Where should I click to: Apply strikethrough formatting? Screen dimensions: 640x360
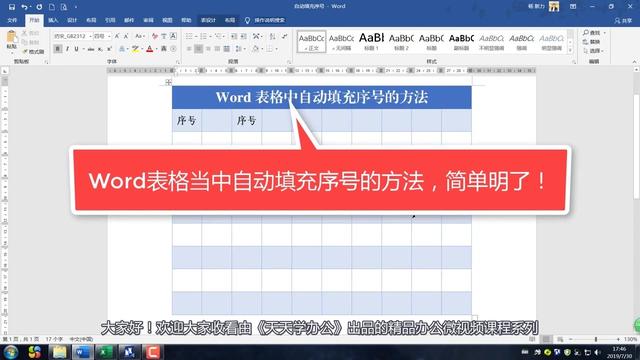[x=91, y=49]
